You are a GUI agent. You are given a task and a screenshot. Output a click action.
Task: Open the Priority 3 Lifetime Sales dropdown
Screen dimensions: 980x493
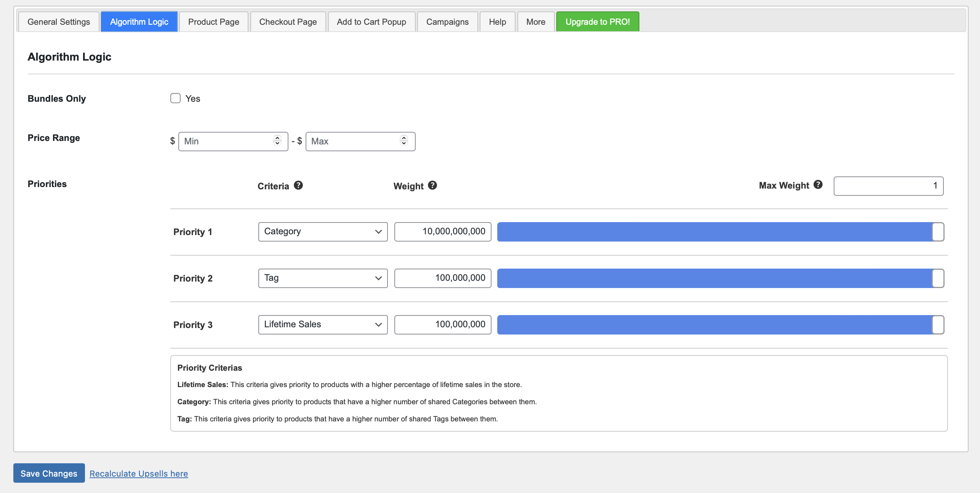pyautogui.click(x=323, y=325)
